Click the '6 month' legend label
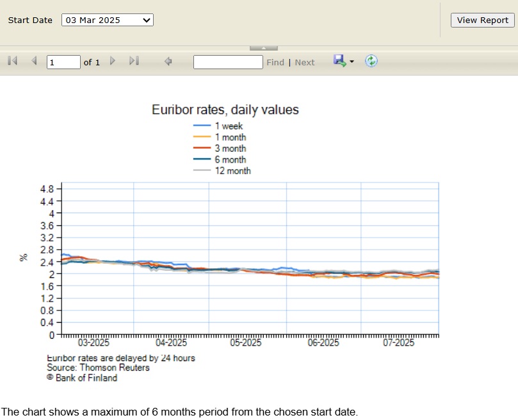Image resolution: width=518 pixels, height=420 pixels. coord(231,159)
